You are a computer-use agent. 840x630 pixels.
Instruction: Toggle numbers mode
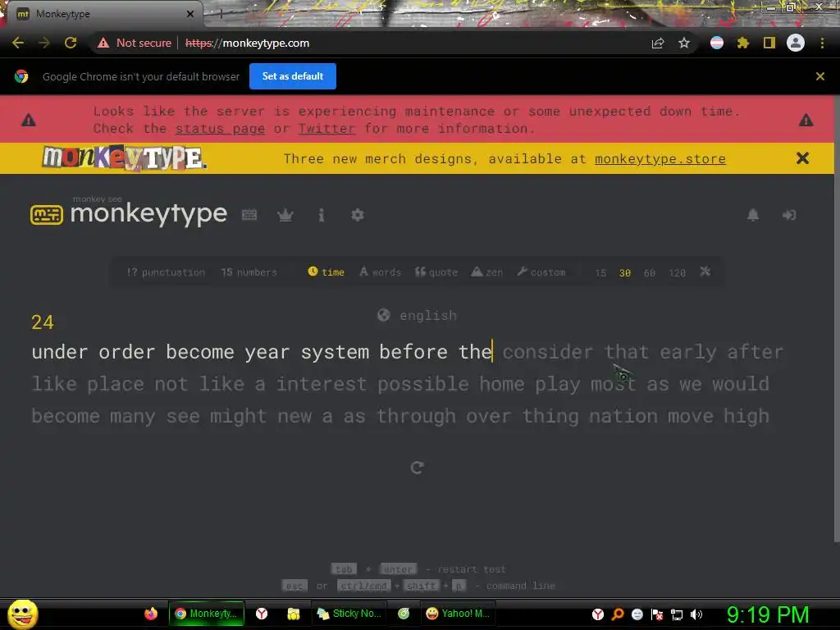[x=249, y=272]
